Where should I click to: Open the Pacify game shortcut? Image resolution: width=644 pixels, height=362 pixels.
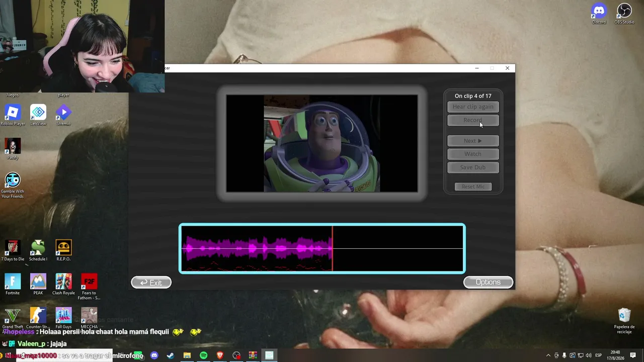point(13,149)
